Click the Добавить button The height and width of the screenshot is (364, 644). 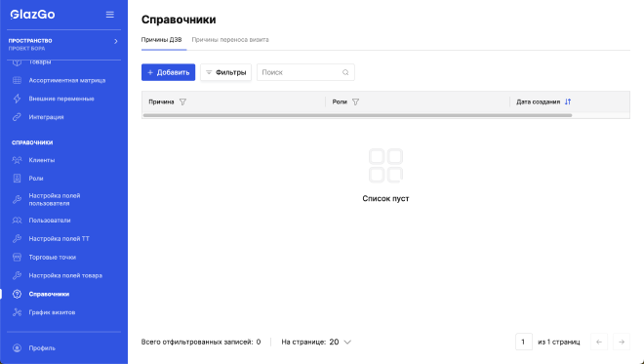point(169,72)
